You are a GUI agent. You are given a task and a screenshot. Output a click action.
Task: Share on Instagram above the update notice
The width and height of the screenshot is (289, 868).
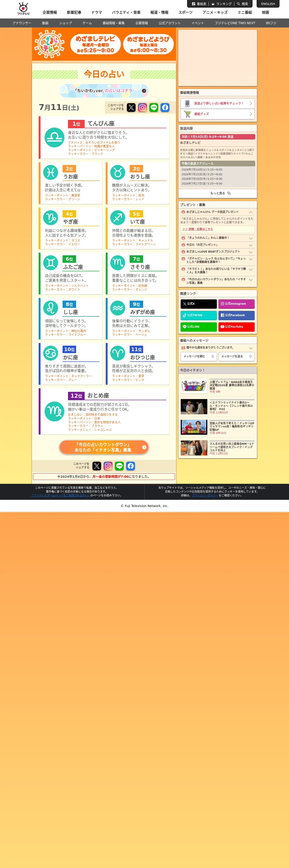(x=108, y=466)
